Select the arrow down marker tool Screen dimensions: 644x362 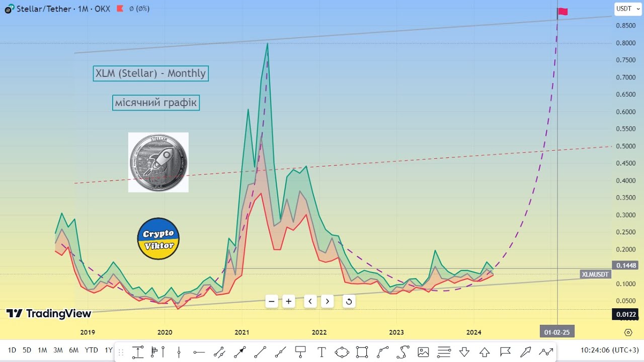coord(464,352)
